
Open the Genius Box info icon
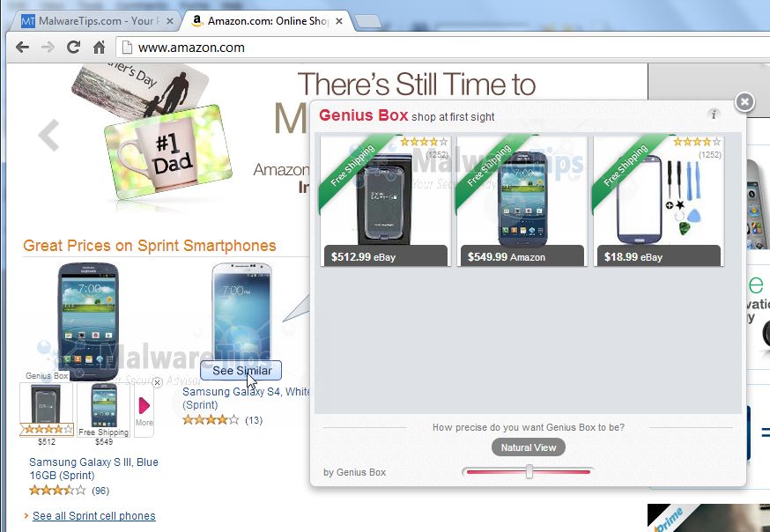[714, 115]
